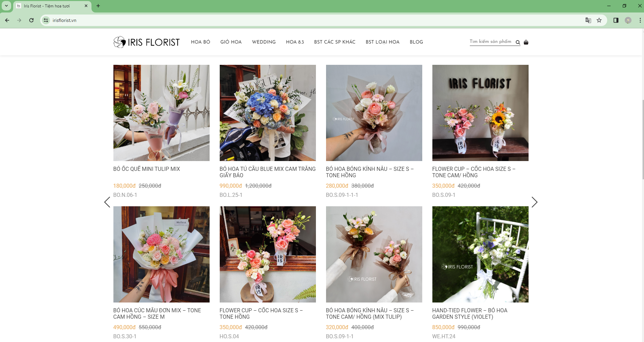
Task: Click the Iris Florist logo
Action: [x=146, y=42]
